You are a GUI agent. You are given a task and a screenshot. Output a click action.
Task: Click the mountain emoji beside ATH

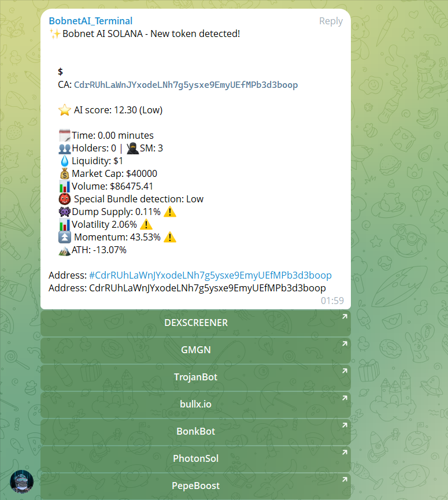click(64, 251)
